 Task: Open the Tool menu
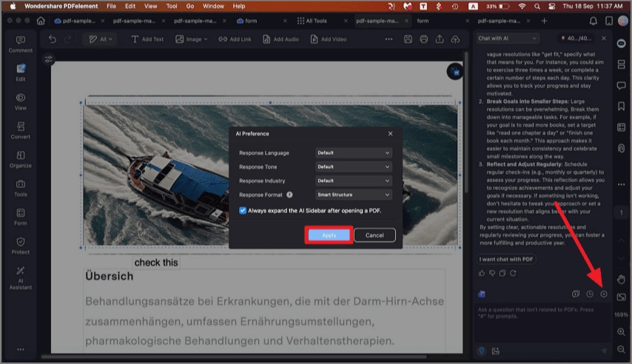point(172,6)
